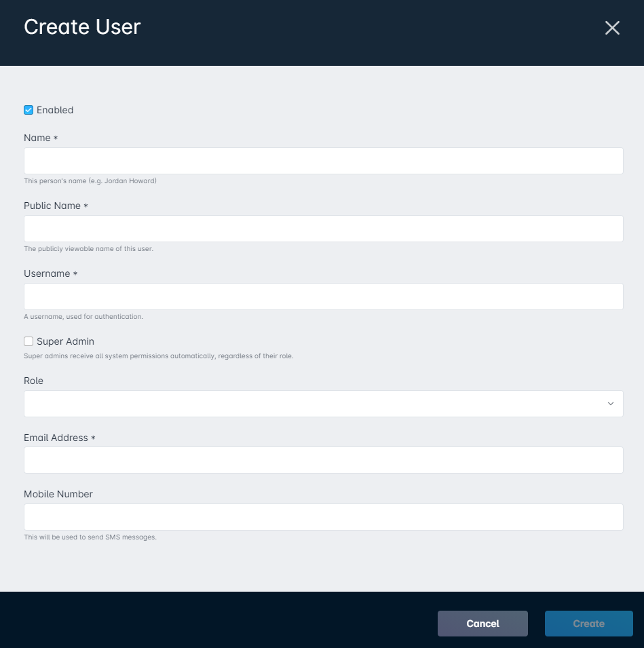Click the Mobile Number field label
The width and height of the screenshot is (644, 648).
click(58, 494)
